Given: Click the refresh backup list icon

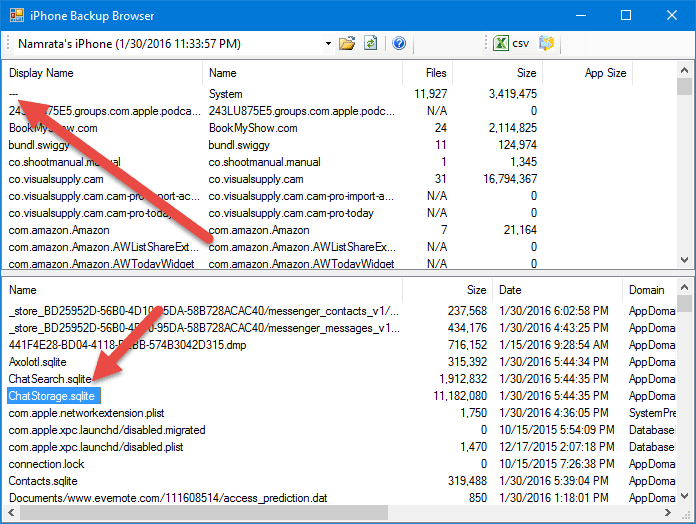Looking at the screenshot, I should pos(371,43).
